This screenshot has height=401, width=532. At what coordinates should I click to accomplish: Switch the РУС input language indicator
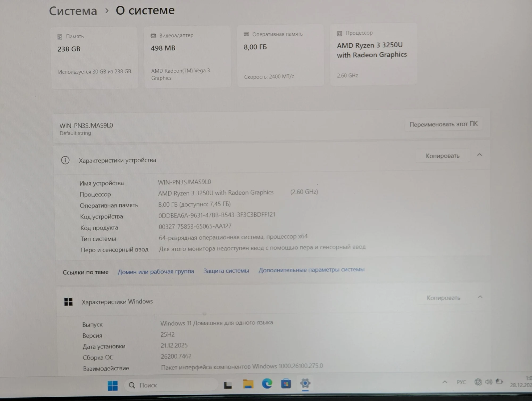pos(461,382)
